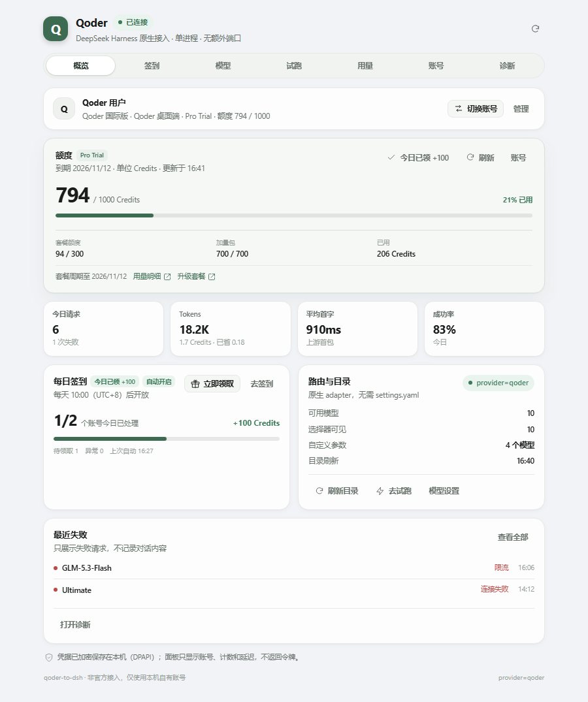This screenshot has width=588, height=702.
Task: Click the 切换账号 button
Action: (476, 109)
